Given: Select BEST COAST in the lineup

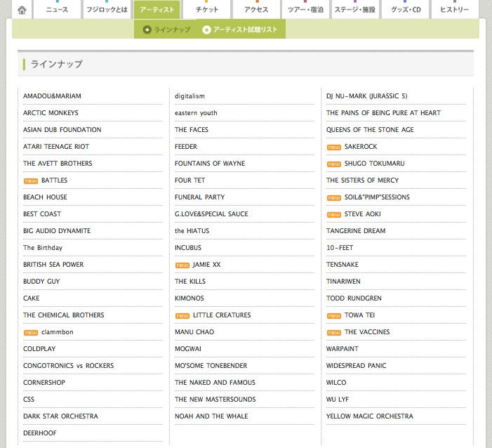Looking at the screenshot, I should tap(42, 214).
